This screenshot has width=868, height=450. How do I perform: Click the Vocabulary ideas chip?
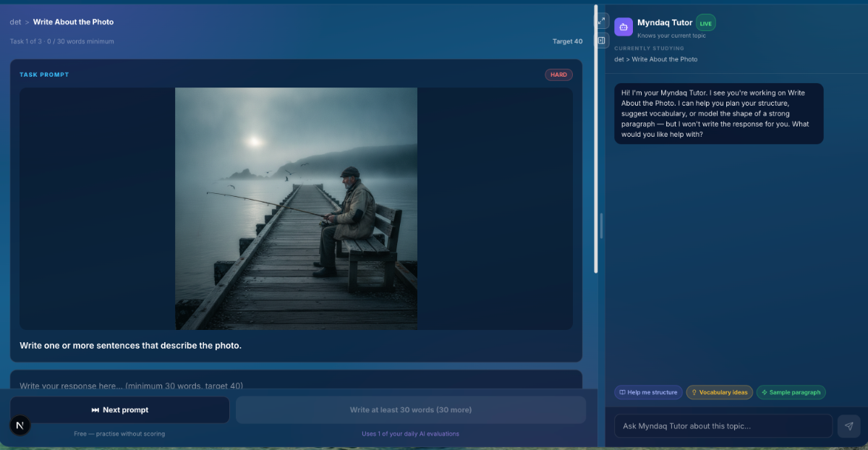click(720, 392)
